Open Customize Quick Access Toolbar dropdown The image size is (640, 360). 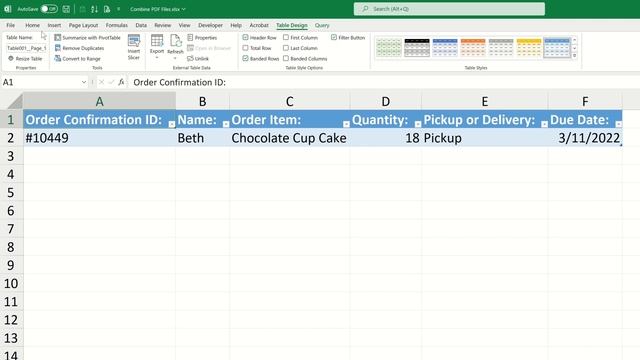(x=119, y=9)
